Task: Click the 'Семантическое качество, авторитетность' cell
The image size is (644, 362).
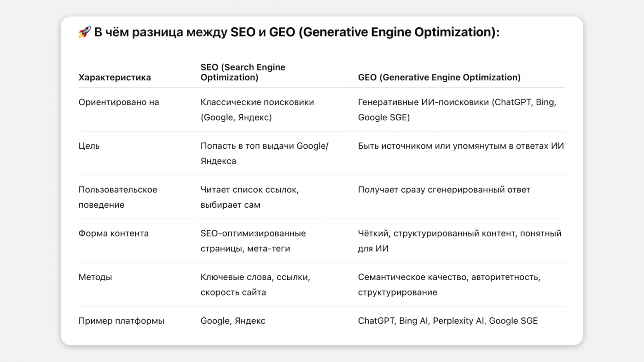Action: [449, 284]
